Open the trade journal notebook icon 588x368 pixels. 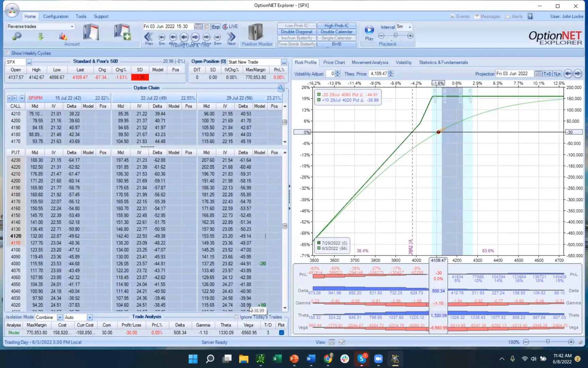click(x=91, y=32)
